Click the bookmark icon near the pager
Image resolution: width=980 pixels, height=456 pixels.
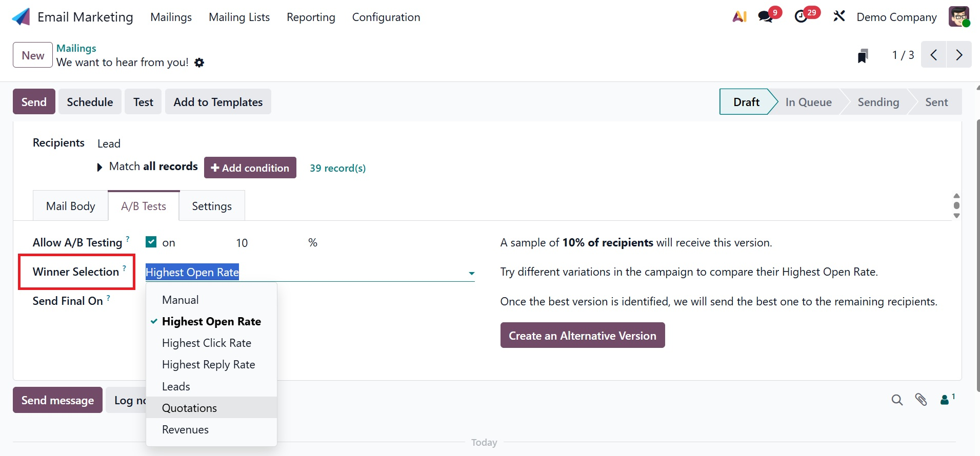tap(863, 55)
